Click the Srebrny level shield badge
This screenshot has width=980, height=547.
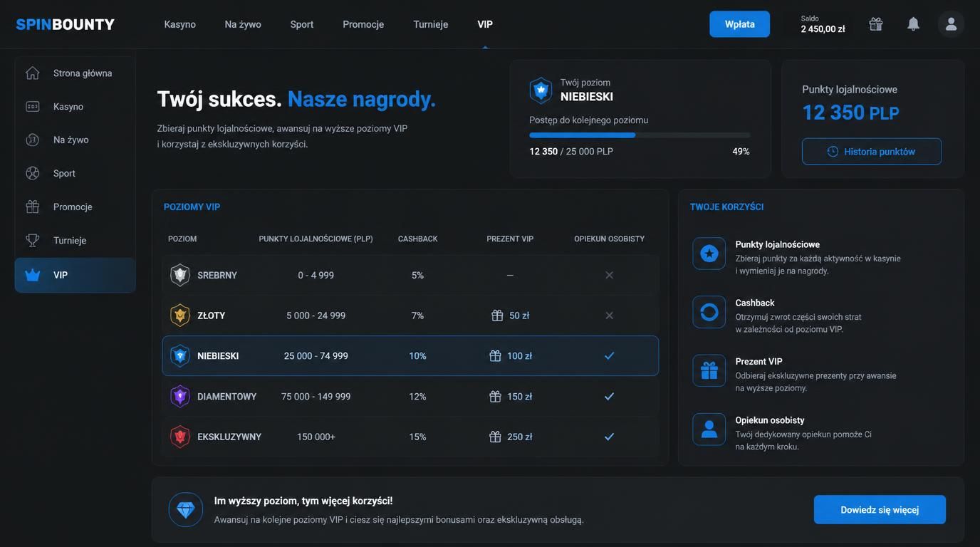click(179, 275)
